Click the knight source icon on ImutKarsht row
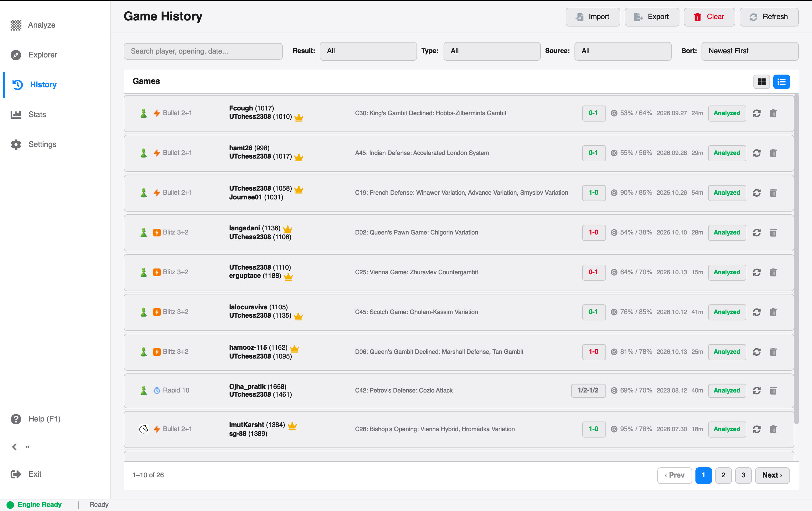The height and width of the screenshot is (511, 812). click(x=144, y=429)
